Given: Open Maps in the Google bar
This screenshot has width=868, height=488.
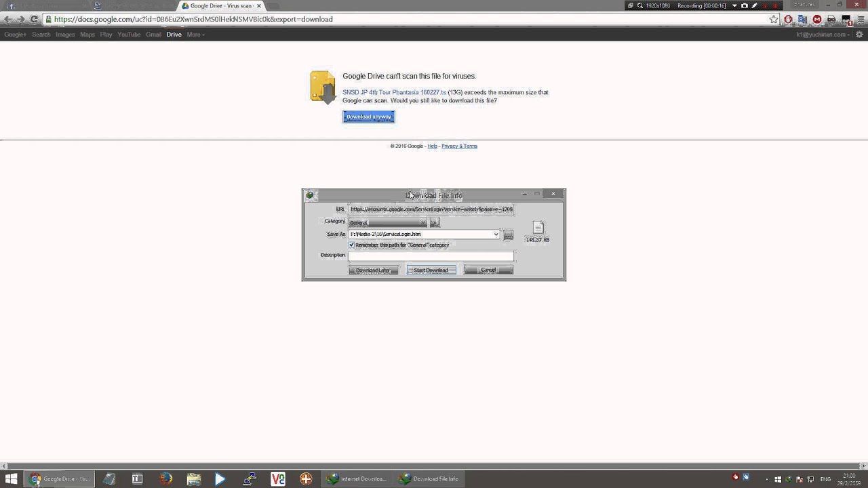Looking at the screenshot, I should (87, 35).
